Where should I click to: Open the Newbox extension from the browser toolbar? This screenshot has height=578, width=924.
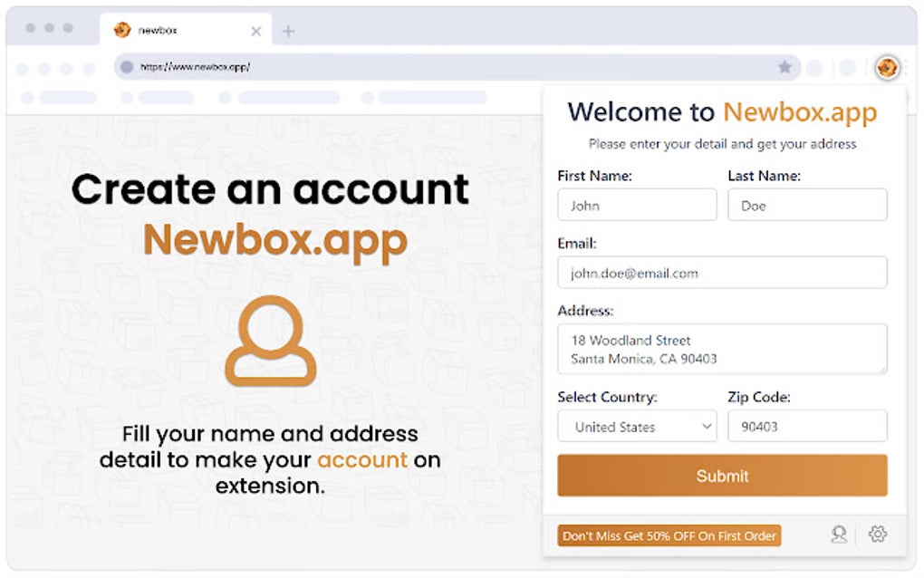(889, 67)
